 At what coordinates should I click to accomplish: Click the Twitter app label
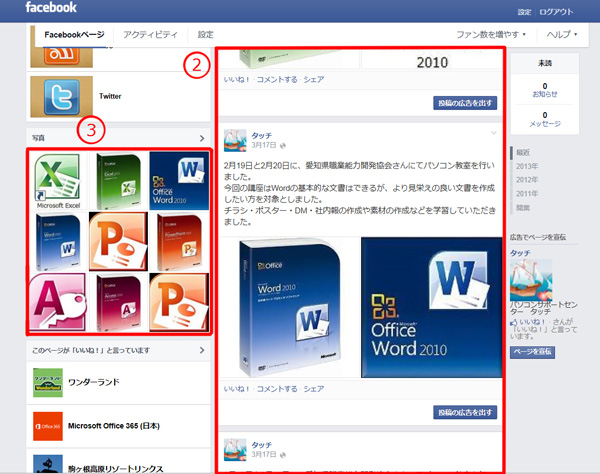[110, 96]
